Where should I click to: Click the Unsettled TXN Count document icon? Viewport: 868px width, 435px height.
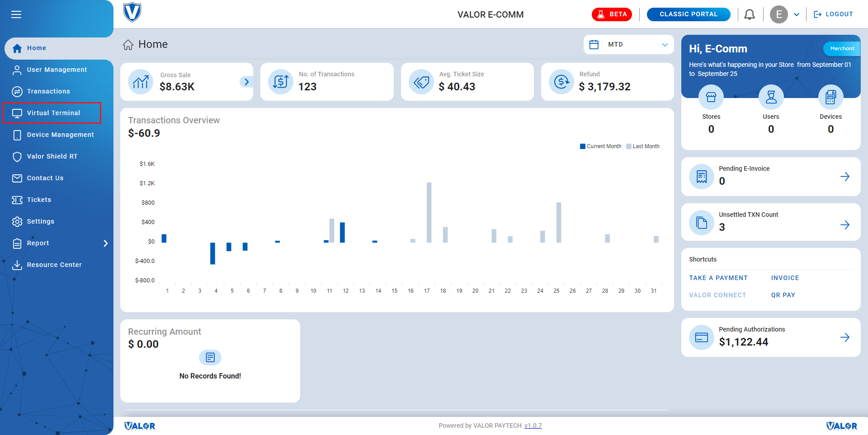(x=702, y=223)
